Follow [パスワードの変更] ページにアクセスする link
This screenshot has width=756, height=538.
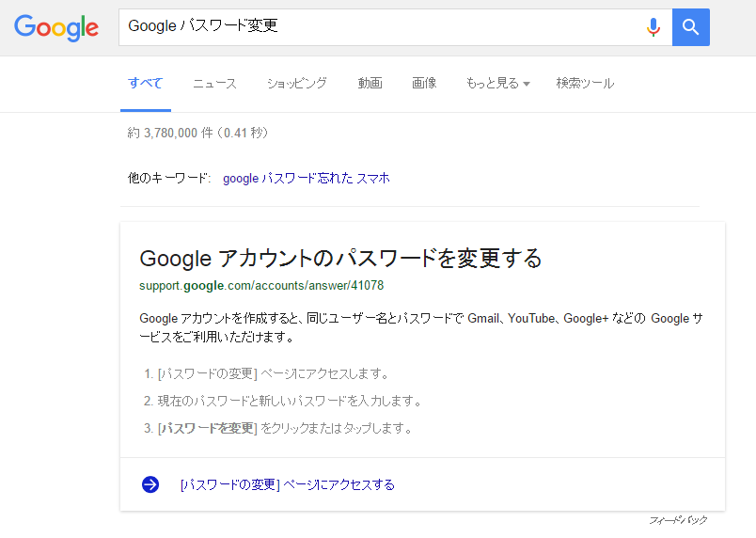(287, 484)
